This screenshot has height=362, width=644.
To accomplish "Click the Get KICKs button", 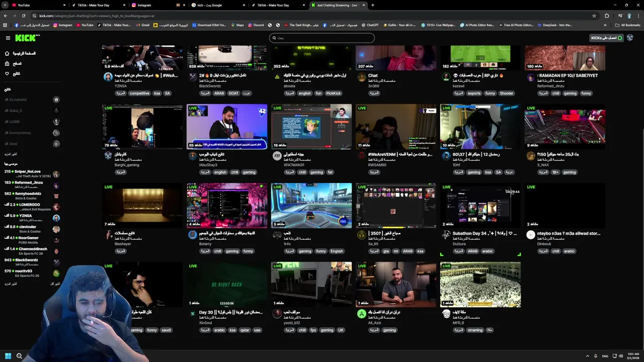I will tap(606, 38).
